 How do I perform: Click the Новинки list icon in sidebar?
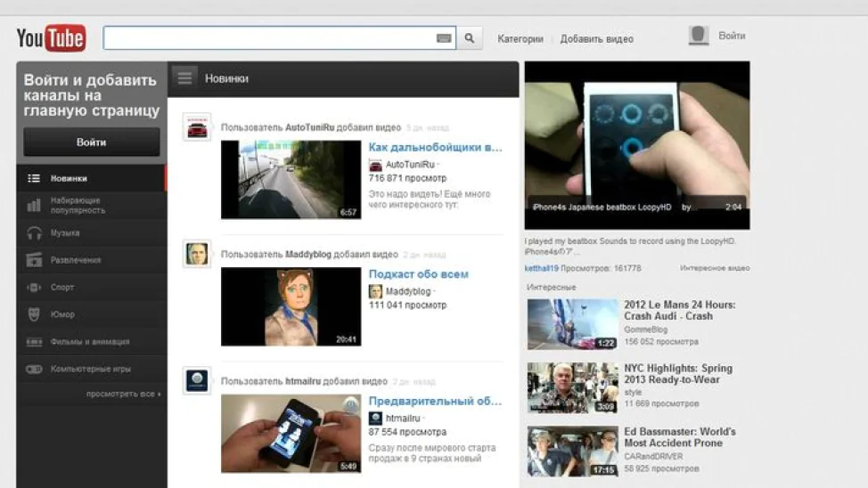[x=34, y=178]
